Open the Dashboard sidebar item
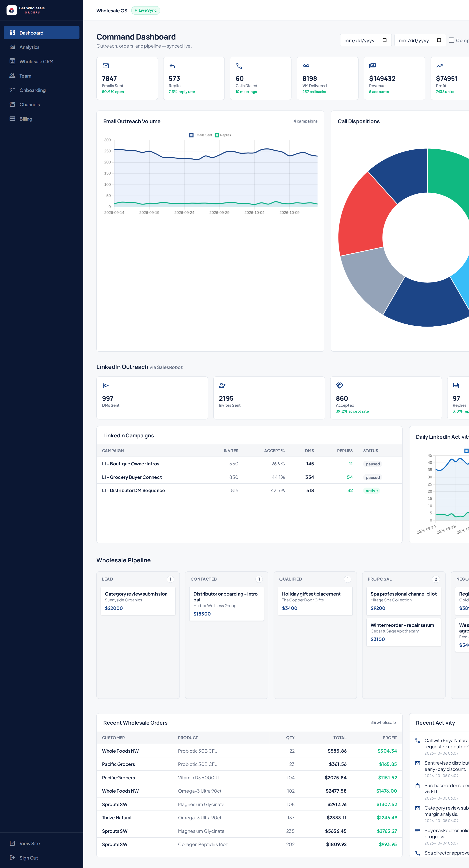469x868 pixels. pos(41,33)
